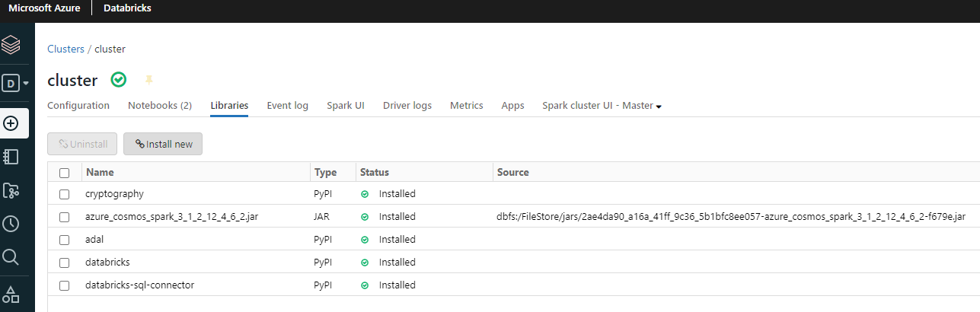Open the Recents clock icon in the sidebar
Viewport: 980px width, 312px height.
(x=11, y=224)
